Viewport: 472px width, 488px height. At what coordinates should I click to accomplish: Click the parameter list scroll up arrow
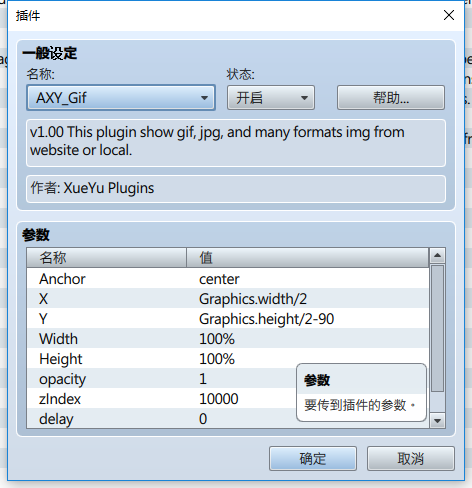click(437, 256)
